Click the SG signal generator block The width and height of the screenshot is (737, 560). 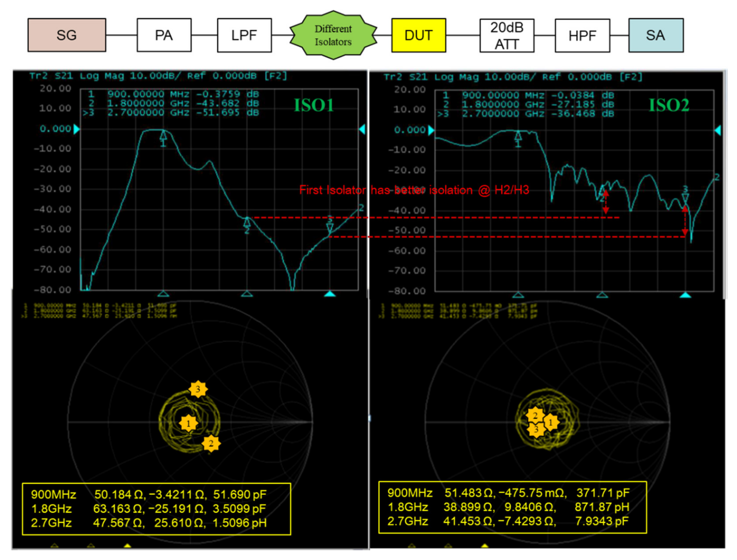(x=67, y=35)
